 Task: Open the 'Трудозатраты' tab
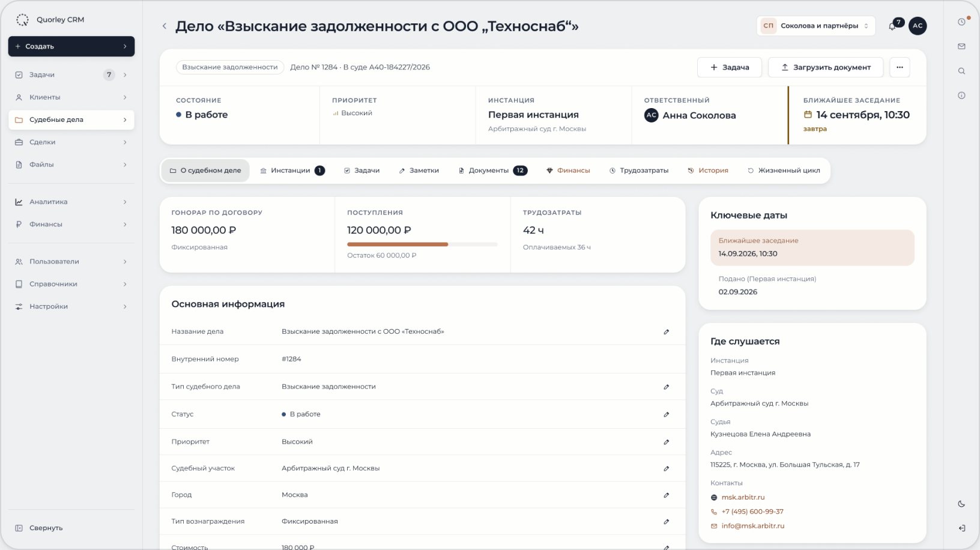[639, 171]
